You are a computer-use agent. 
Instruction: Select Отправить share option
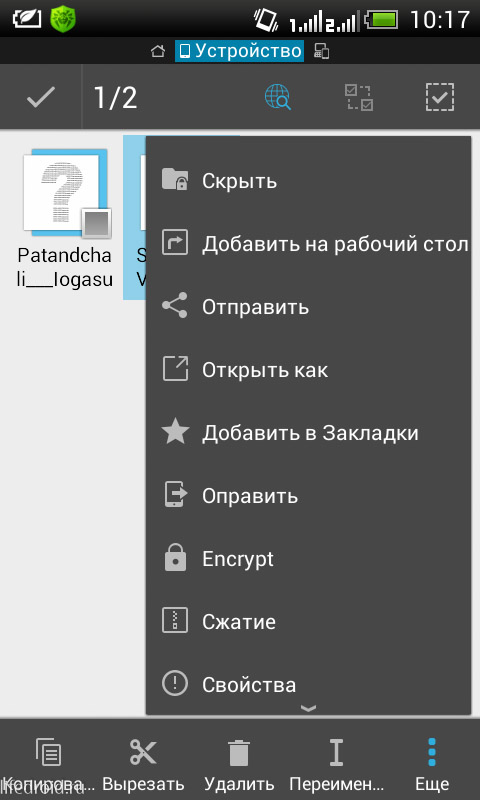coord(308,307)
